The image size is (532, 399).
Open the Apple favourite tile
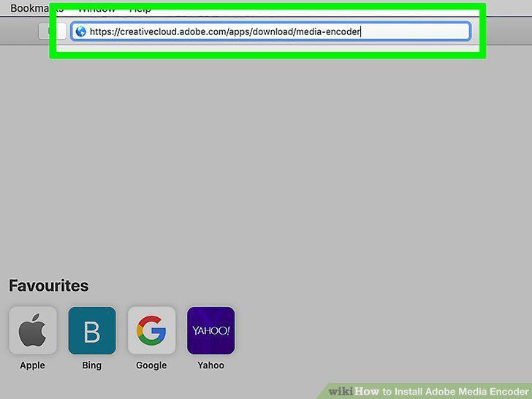click(33, 330)
